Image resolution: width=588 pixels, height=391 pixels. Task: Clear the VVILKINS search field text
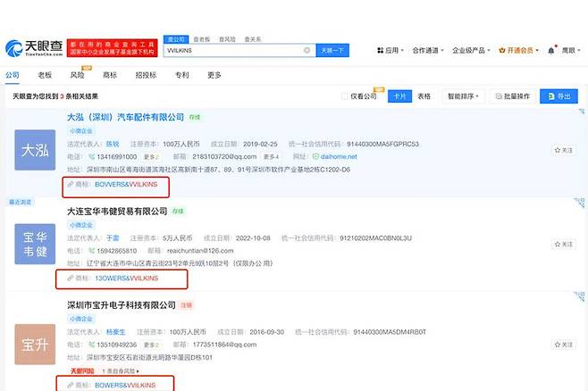307,50
